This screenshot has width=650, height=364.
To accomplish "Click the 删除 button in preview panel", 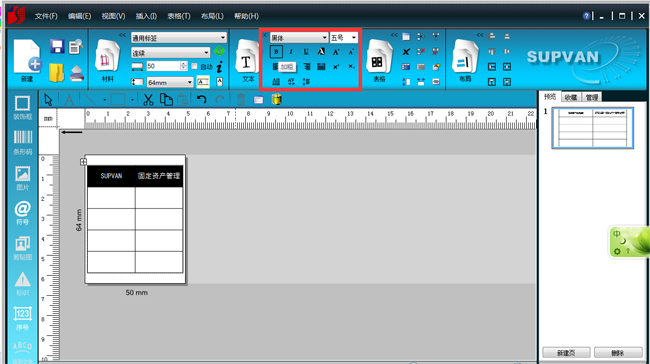I will (x=618, y=353).
